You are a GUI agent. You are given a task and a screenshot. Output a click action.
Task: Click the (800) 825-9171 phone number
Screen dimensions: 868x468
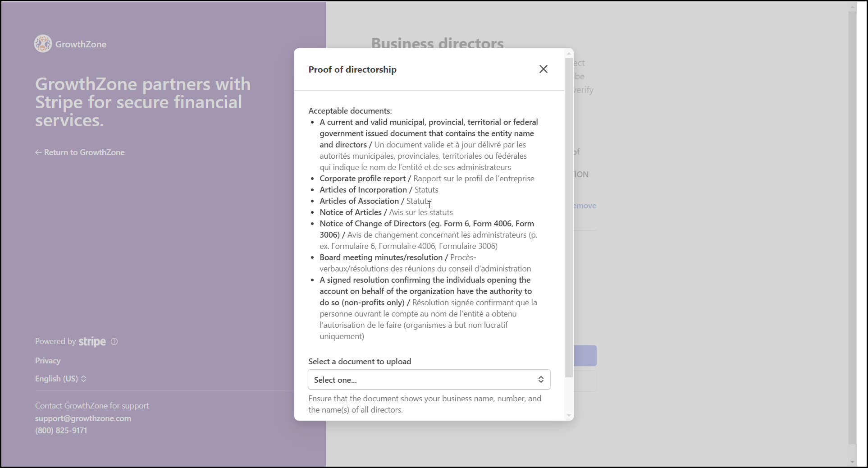click(x=61, y=431)
